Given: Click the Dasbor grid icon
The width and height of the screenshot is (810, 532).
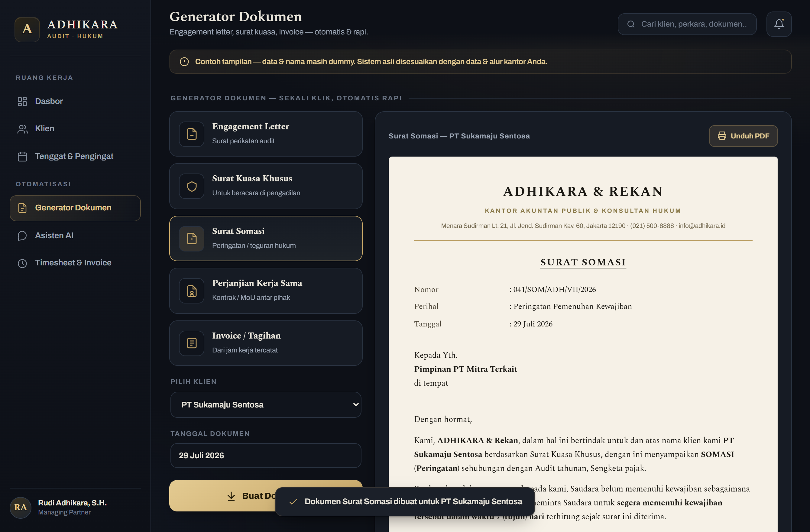Looking at the screenshot, I should 22,102.
